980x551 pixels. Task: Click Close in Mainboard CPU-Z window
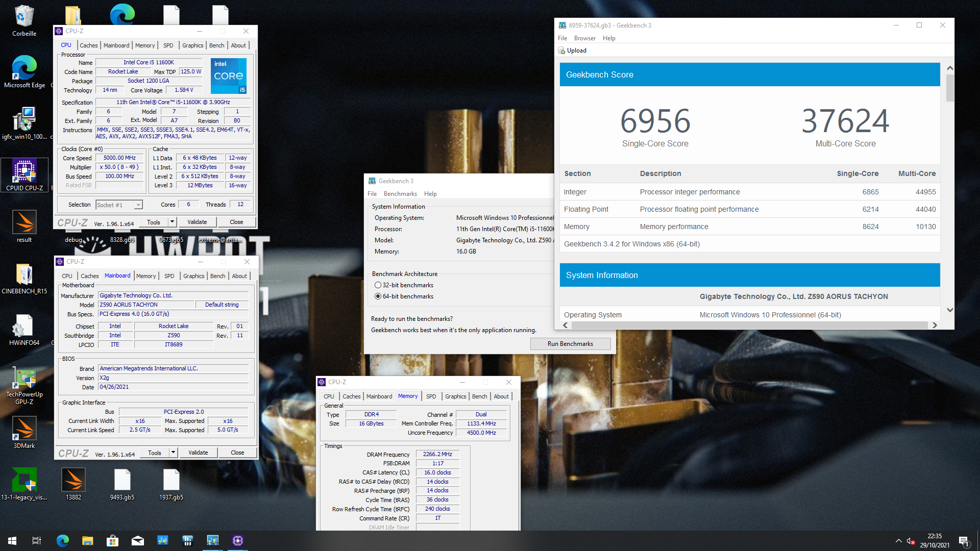pyautogui.click(x=237, y=453)
